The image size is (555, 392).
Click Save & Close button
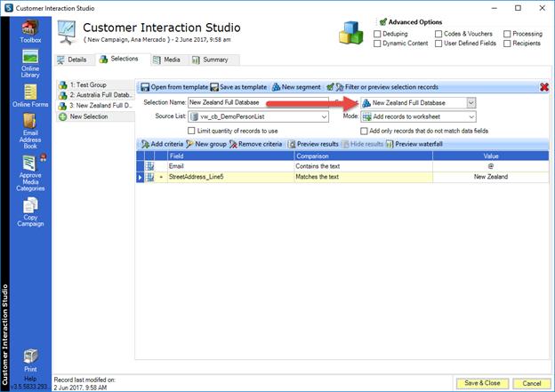point(482,383)
